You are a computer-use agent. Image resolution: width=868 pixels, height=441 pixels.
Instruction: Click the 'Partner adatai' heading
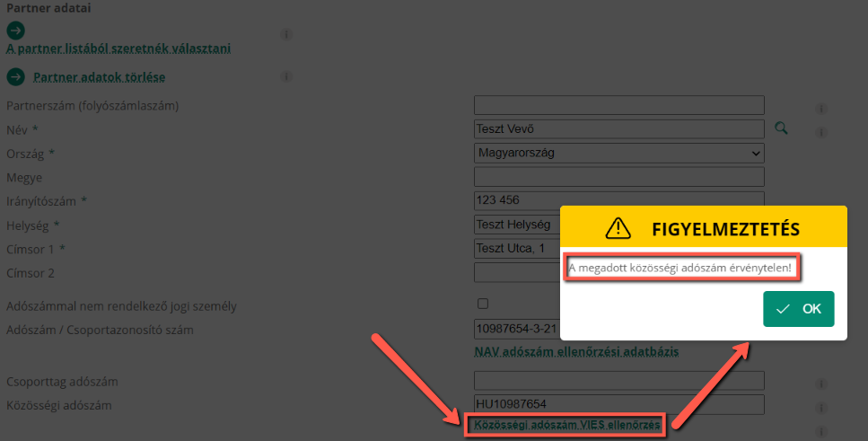coord(48,8)
